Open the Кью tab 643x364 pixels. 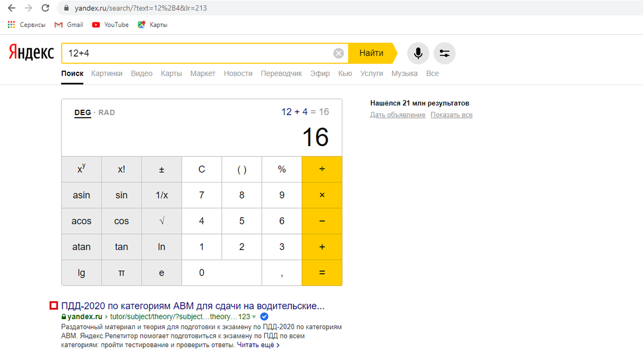pyautogui.click(x=345, y=73)
